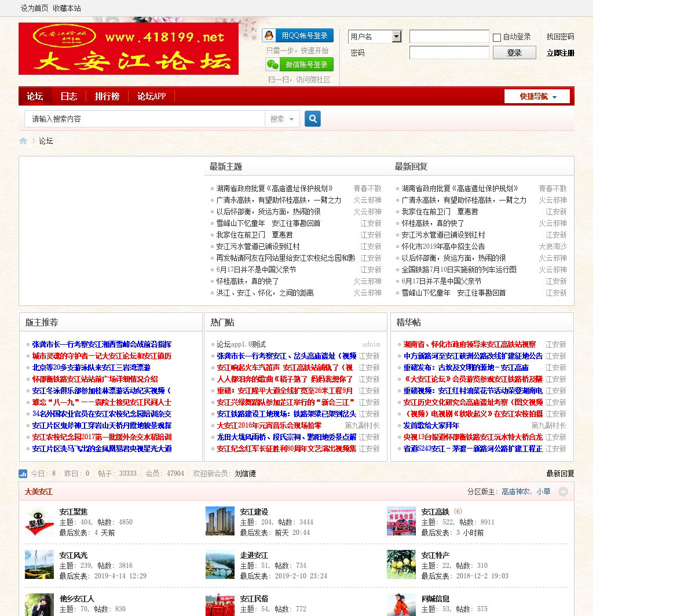Open the 搜索 type dropdown

tap(283, 119)
